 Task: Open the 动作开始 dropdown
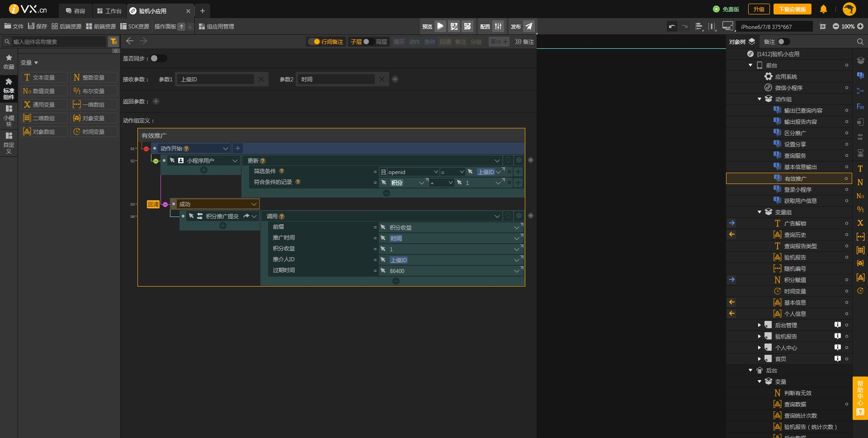pos(225,148)
